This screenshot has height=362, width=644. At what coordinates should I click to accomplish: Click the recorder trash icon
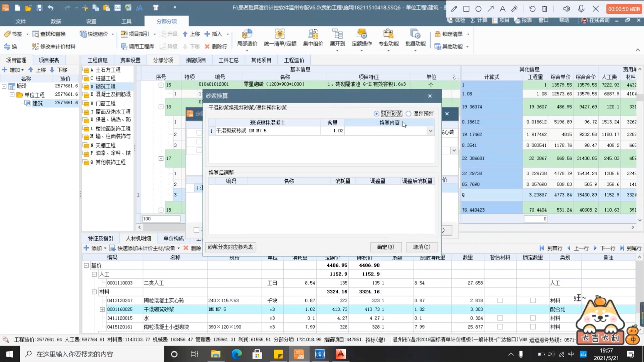[x=545, y=9]
